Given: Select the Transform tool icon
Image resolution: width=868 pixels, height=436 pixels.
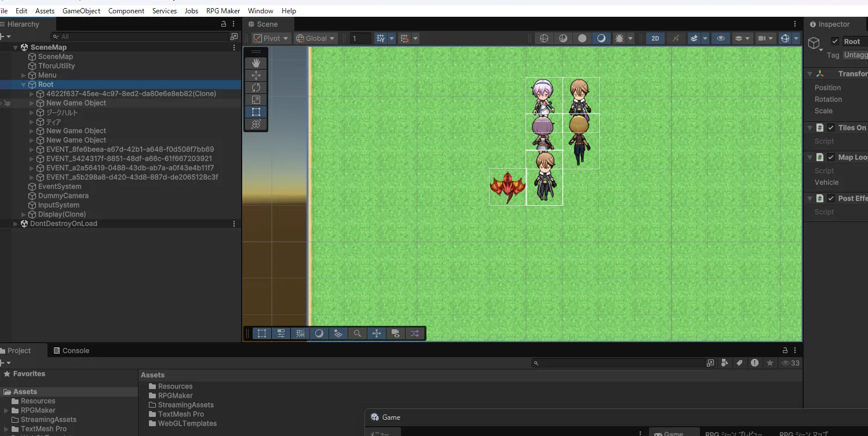Looking at the screenshot, I should point(256,124).
